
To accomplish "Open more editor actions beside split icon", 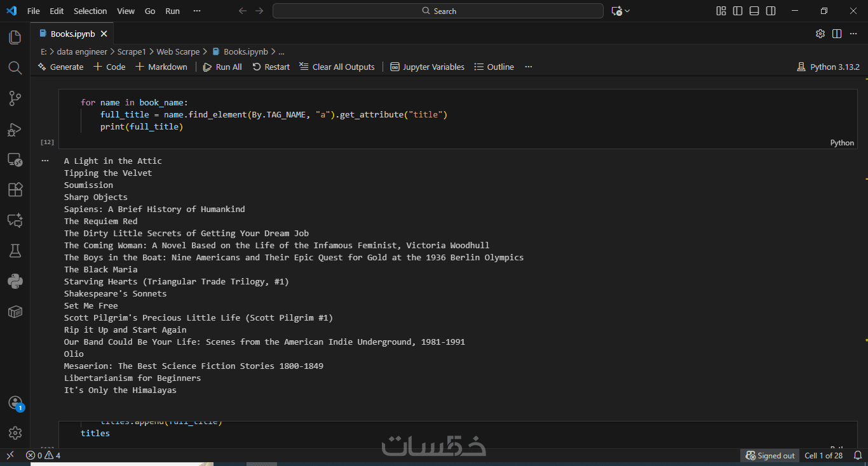I will click(x=853, y=34).
